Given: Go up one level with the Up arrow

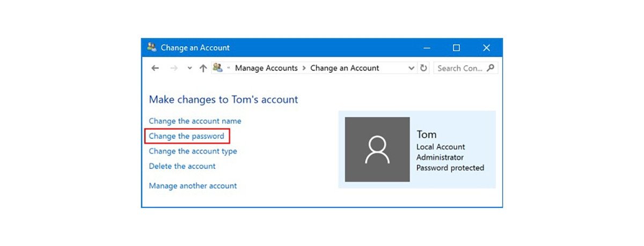Looking at the screenshot, I should pos(203,68).
